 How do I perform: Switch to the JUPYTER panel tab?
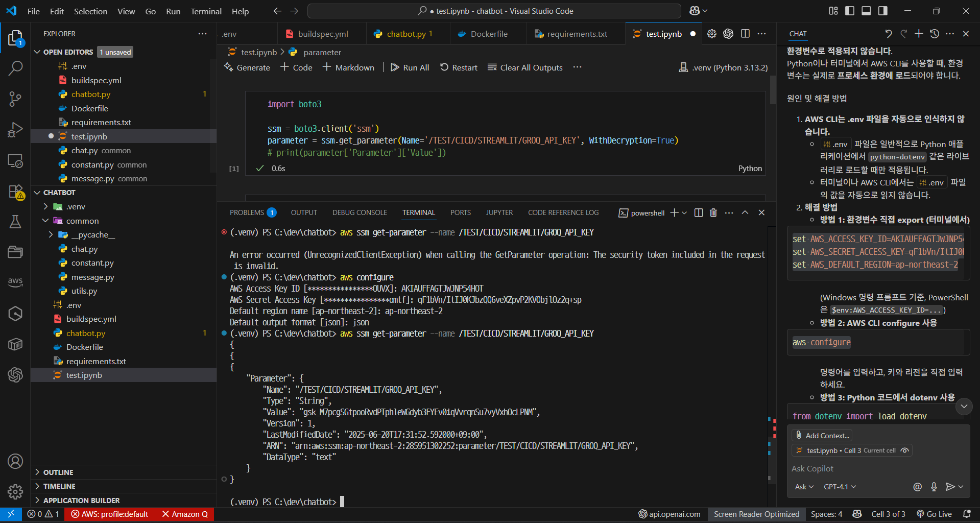(x=499, y=212)
